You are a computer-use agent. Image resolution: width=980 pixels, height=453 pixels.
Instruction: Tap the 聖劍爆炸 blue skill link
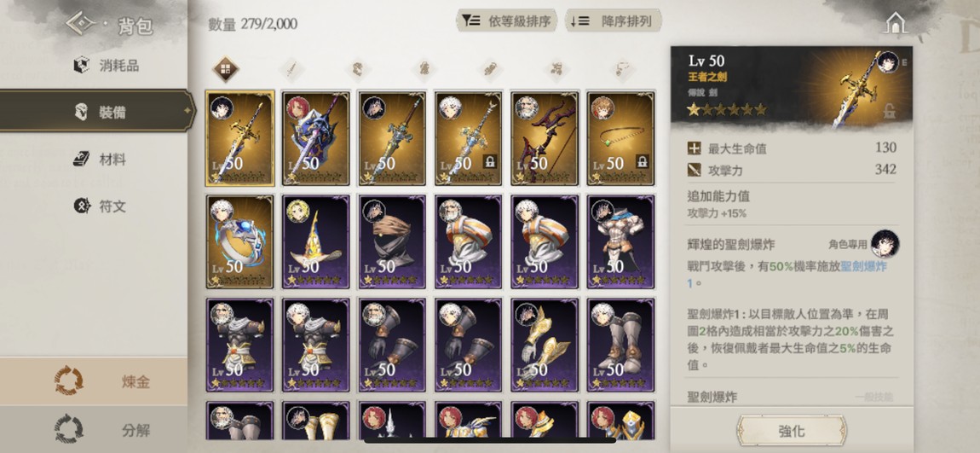click(x=863, y=266)
